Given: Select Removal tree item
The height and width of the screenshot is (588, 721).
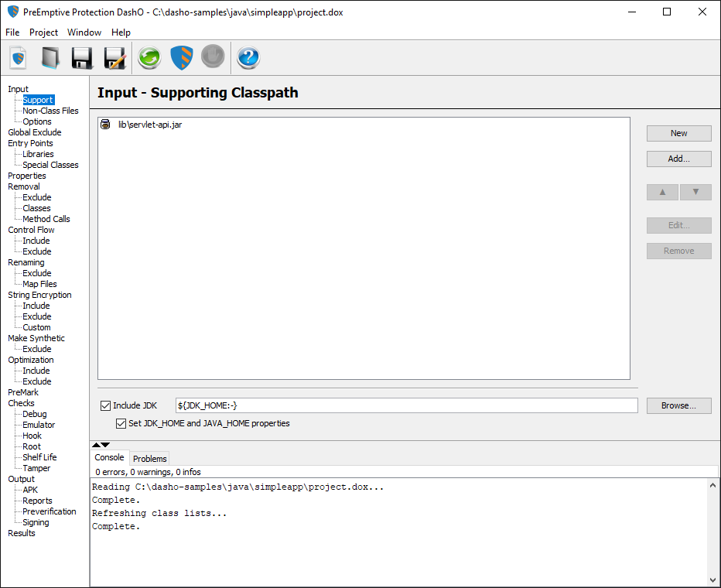Looking at the screenshot, I should click(24, 186).
